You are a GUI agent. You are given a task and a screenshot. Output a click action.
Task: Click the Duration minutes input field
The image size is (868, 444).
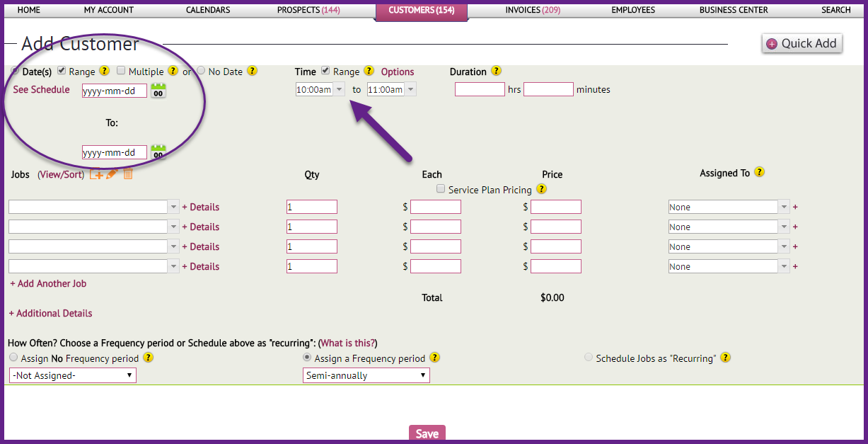pyautogui.click(x=548, y=89)
